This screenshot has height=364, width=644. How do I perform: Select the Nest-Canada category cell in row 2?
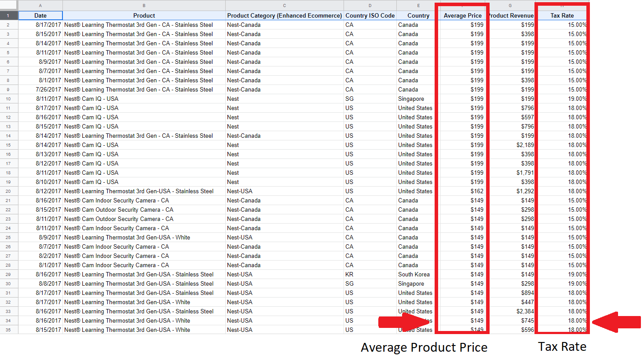tap(285, 25)
